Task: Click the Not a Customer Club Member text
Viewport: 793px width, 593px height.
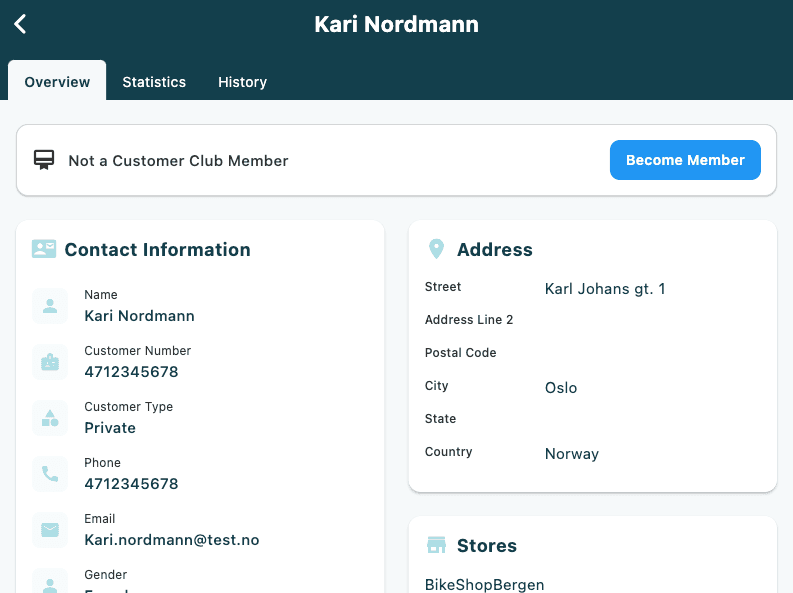Action: 179,161
